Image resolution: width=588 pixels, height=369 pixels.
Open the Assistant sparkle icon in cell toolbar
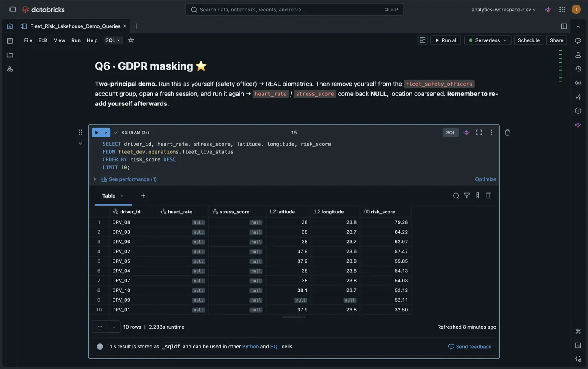point(466,132)
